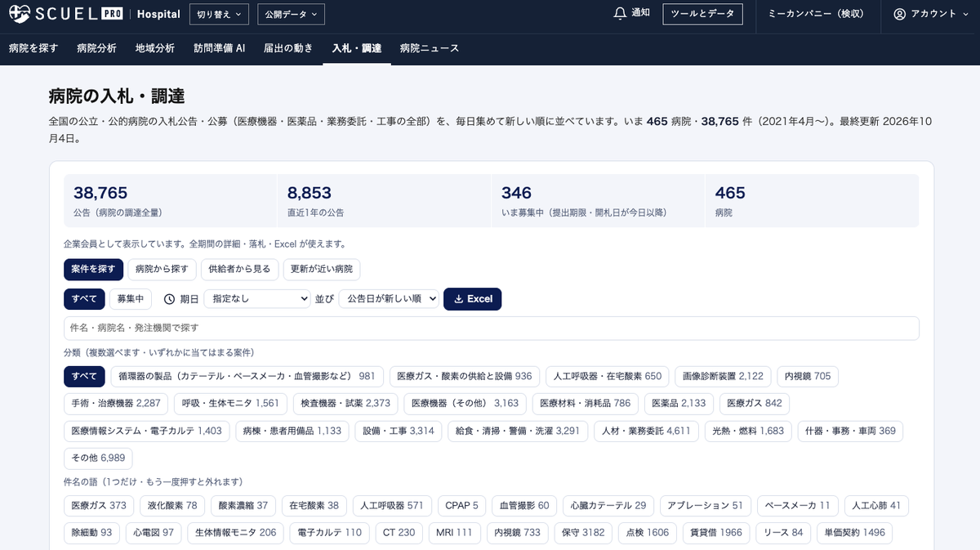Click the 346 いま募集中 figure
The width and height of the screenshot is (980, 550).
[x=599, y=201]
